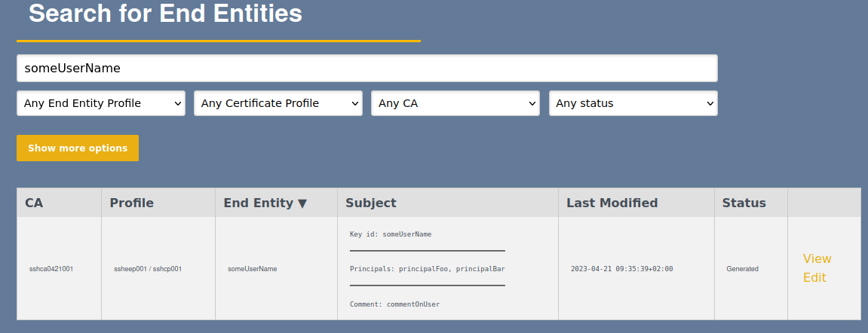The image size is (868, 333).
Task: Sort by the Subject column header
Action: pos(370,203)
